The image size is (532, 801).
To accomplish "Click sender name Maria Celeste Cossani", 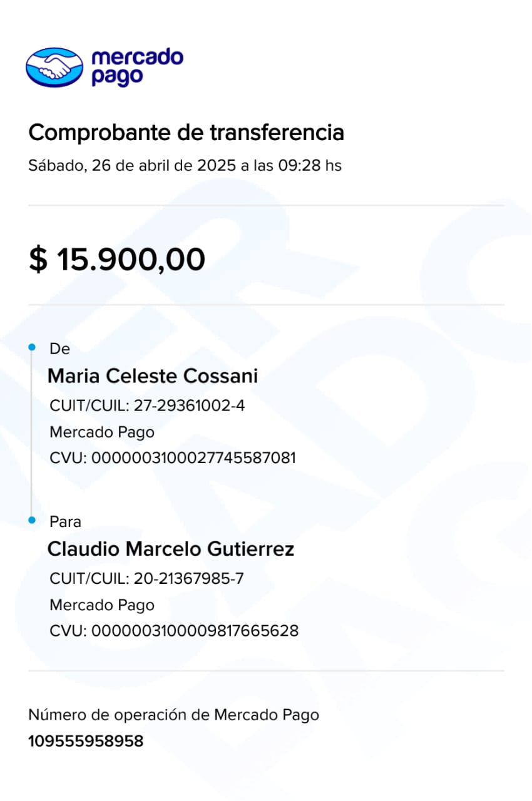I will (153, 376).
